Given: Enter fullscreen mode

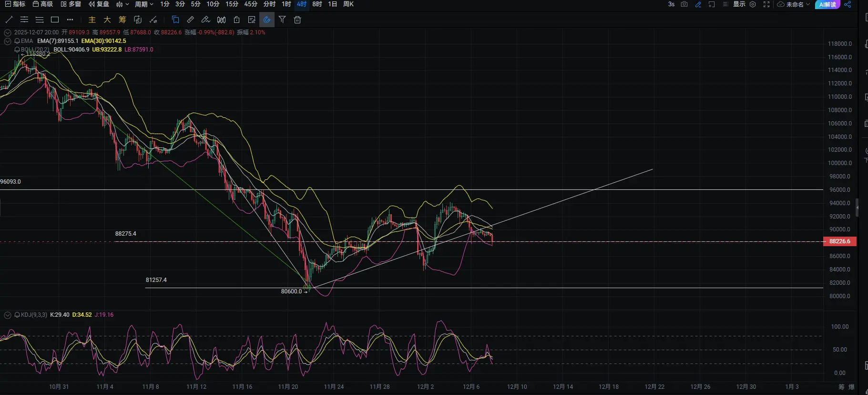Looking at the screenshot, I should click(x=766, y=4).
